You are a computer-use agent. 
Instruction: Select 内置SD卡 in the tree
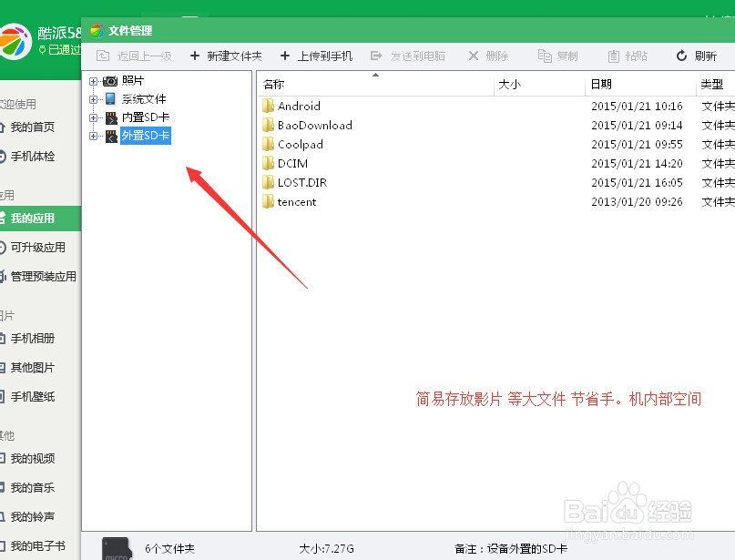point(146,117)
